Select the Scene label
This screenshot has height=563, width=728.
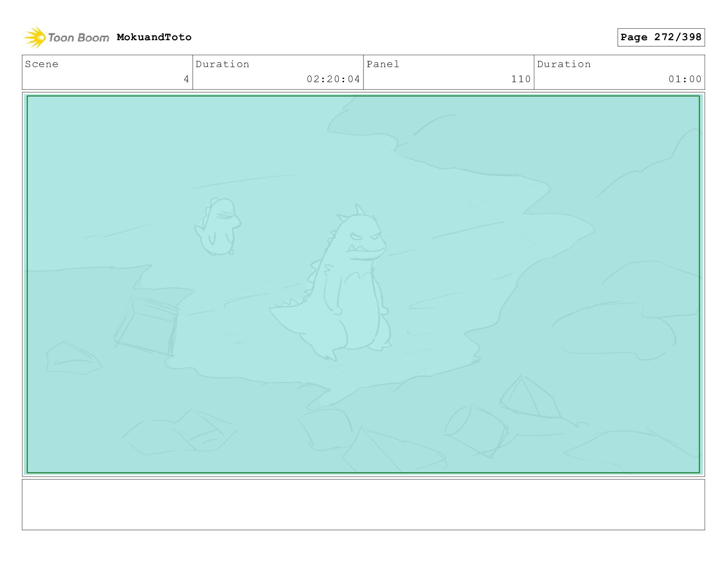(41, 64)
